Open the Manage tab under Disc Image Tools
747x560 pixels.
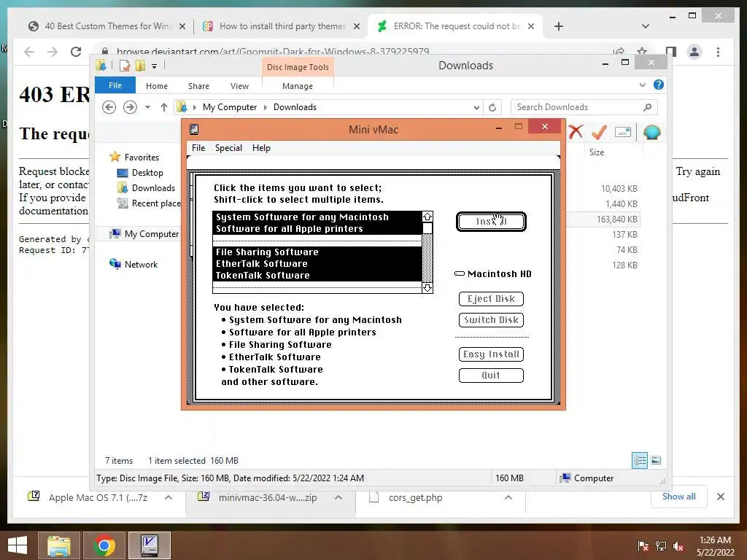pyautogui.click(x=298, y=86)
